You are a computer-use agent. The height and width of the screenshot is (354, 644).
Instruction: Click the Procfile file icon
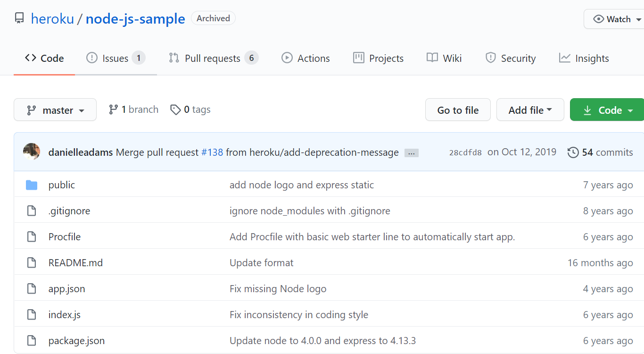[32, 237]
